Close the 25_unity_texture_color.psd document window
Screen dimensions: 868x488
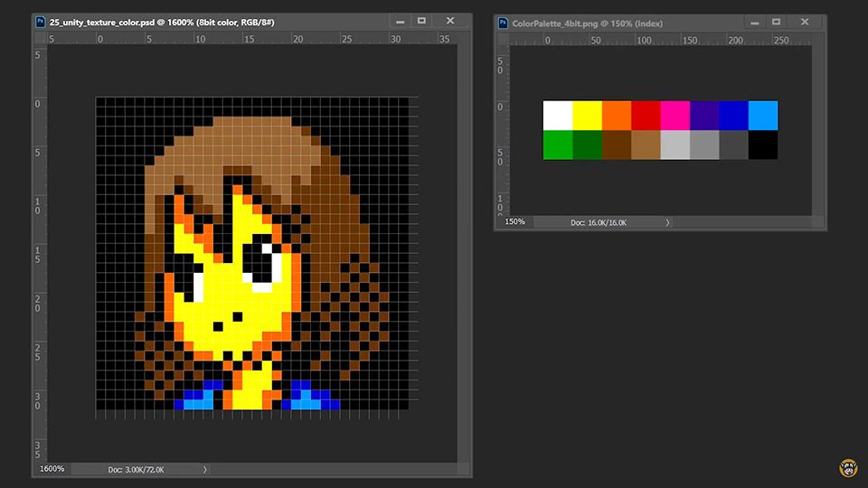click(450, 21)
